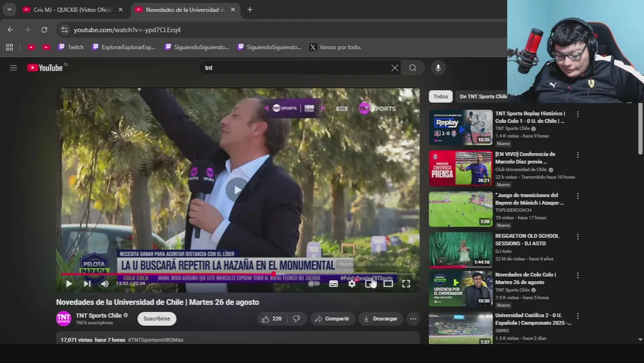Click the search magnifier button
This screenshot has width=644, height=363.
413,68
